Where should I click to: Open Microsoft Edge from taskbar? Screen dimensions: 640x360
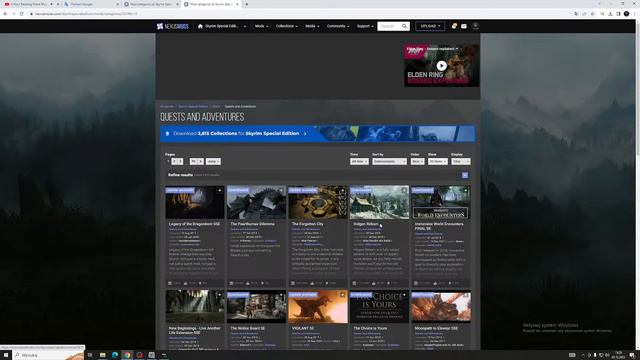(x=115, y=355)
